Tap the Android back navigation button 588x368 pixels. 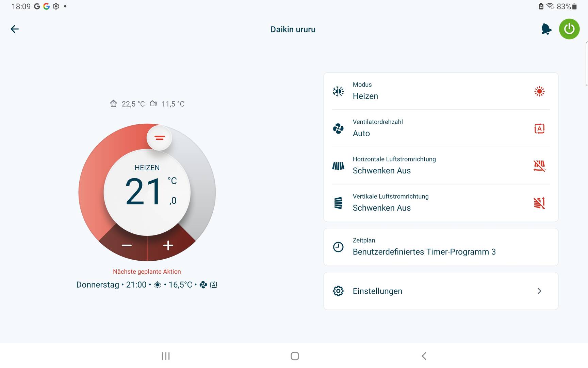click(x=424, y=356)
